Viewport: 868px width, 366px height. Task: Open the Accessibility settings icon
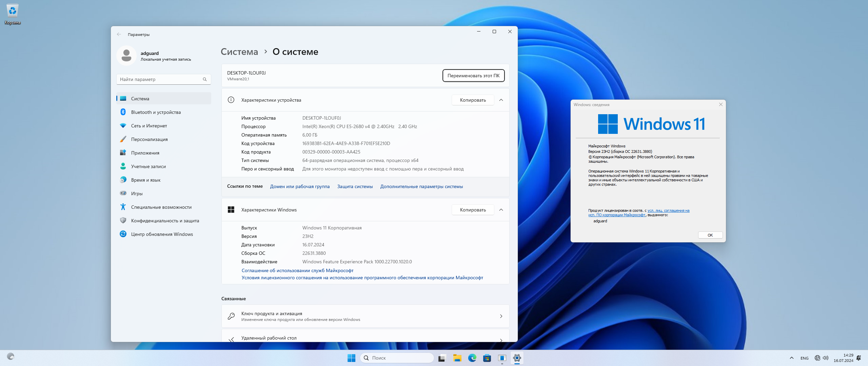[x=123, y=207]
